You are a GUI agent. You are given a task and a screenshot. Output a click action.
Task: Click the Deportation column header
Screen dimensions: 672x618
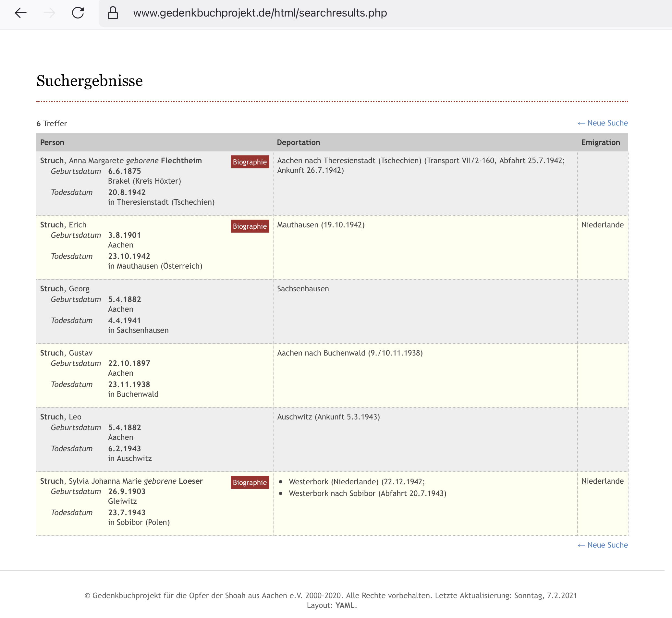pyautogui.click(x=298, y=142)
